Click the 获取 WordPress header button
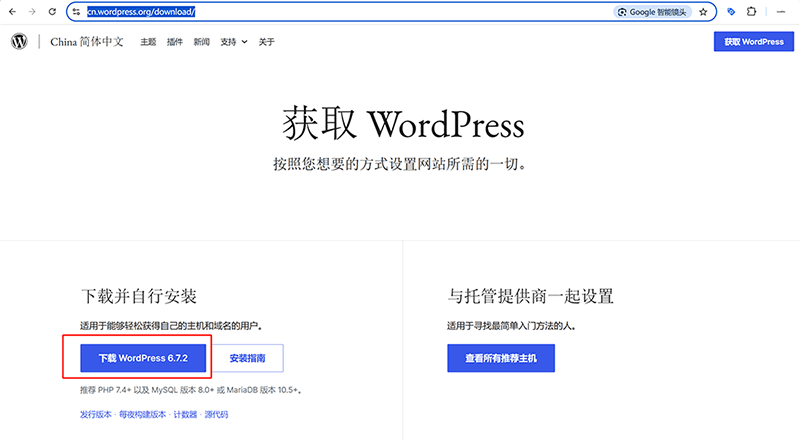Image resolution: width=800 pixels, height=441 pixels. 754,42
